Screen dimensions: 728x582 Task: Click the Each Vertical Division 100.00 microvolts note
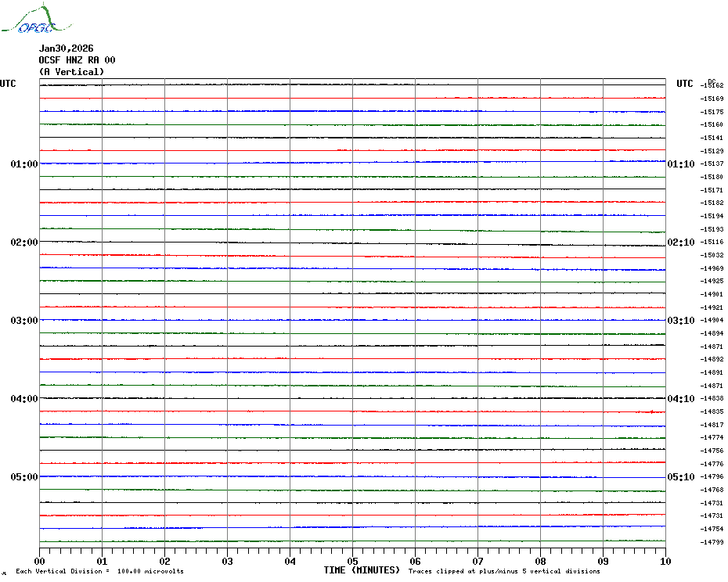[100, 571]
